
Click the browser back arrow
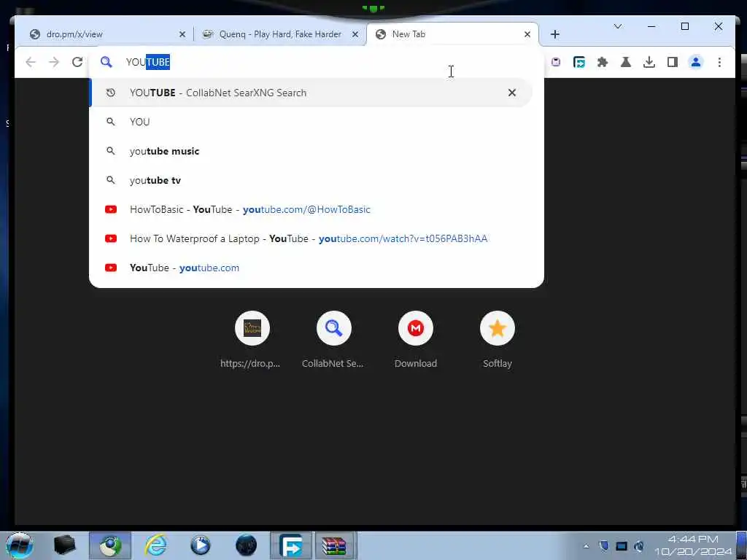(31, 62)
